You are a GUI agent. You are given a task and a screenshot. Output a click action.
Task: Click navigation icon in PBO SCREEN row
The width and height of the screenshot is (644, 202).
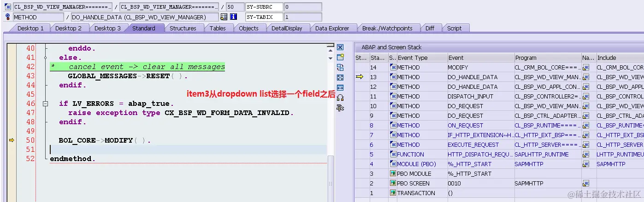(586, 184)
